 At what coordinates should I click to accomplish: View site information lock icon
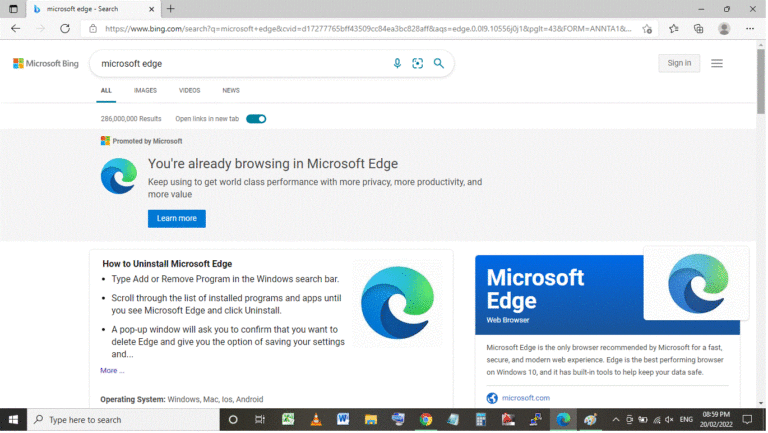[93, 29]
